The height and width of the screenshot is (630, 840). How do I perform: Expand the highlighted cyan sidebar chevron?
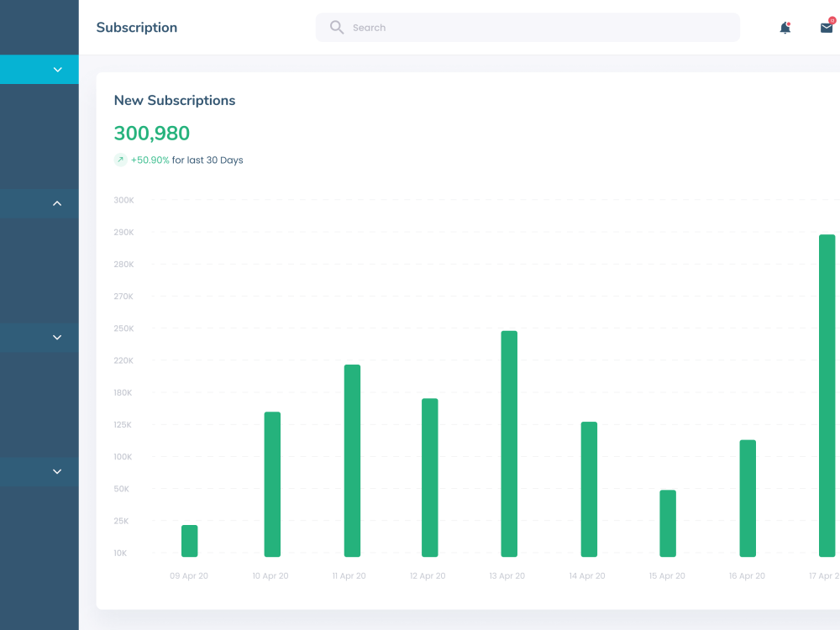pos(57,70)
